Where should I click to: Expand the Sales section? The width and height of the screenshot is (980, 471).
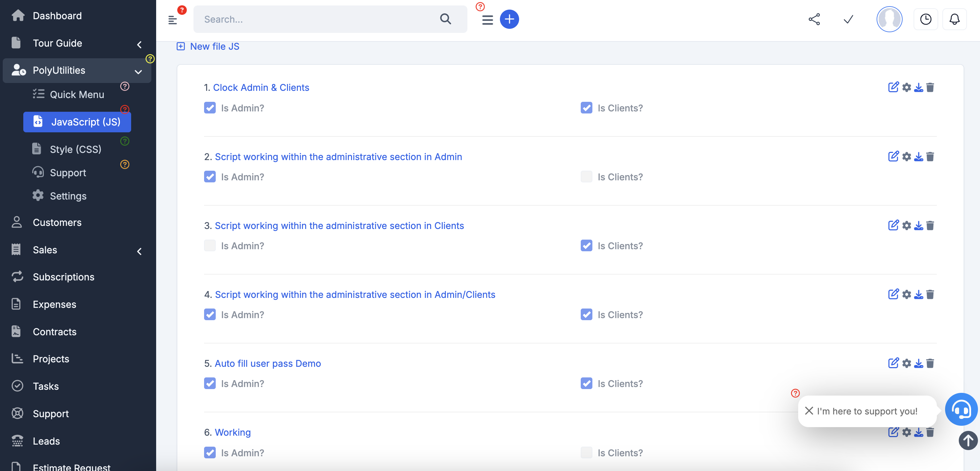[139, 251]
